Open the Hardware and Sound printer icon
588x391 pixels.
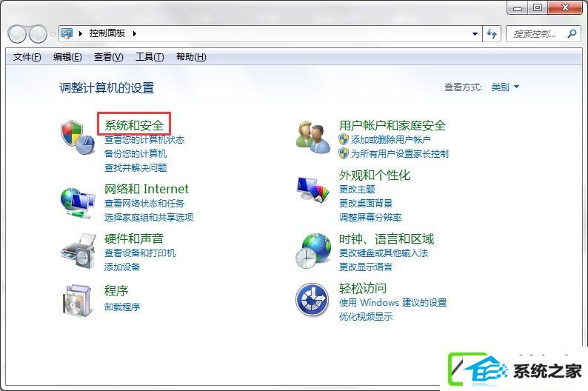coord(78,251)
